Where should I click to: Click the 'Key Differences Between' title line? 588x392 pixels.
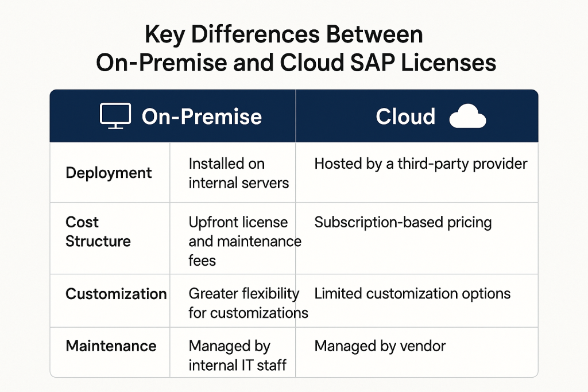pos(284,34)
